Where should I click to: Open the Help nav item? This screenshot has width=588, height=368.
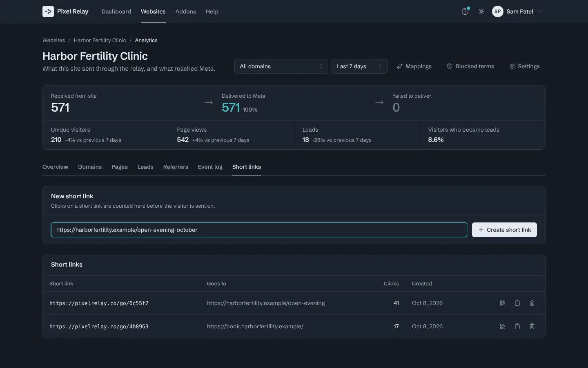(212, 11)
